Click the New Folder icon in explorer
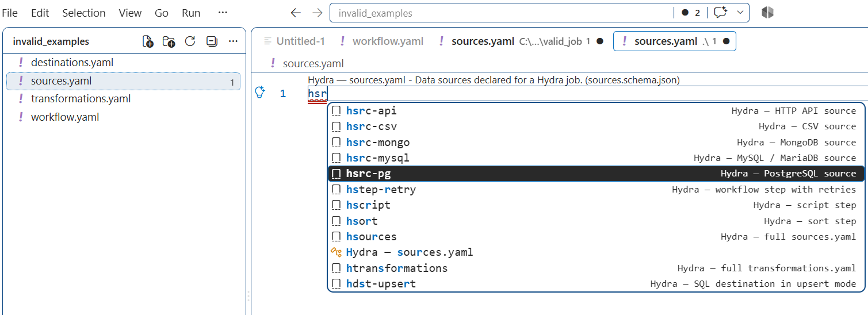Screen dimensions: 868x315 (169, 41)
